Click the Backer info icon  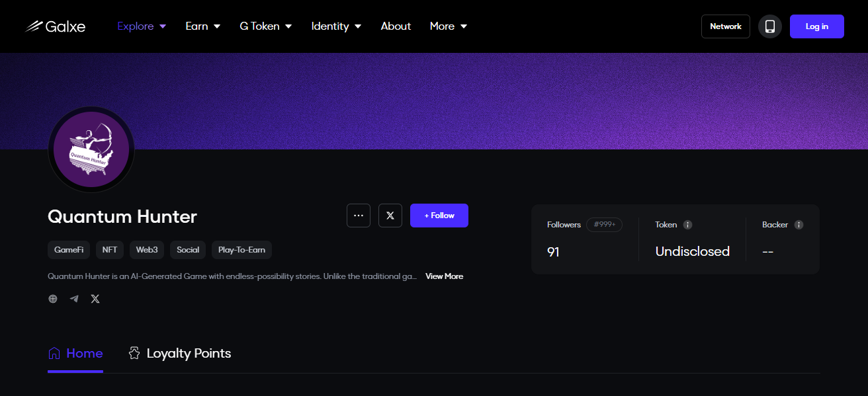[799, 225]
